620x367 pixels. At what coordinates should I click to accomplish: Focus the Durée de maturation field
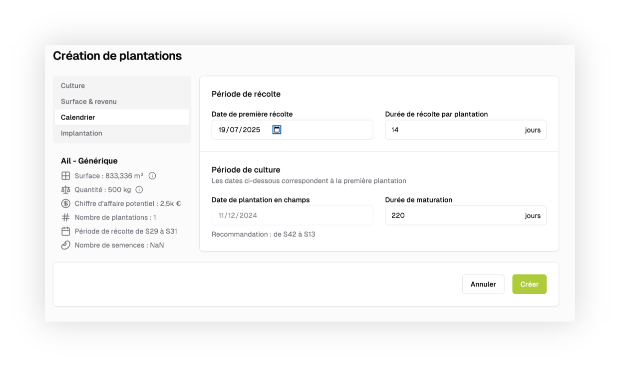coord(466,216)
